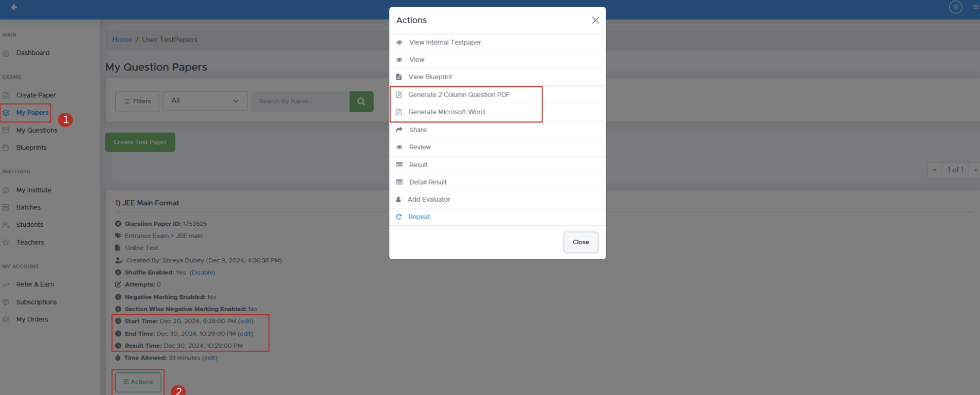Click the Search By Name field
This screenshot has width=980, height=395.
point(300,101)
